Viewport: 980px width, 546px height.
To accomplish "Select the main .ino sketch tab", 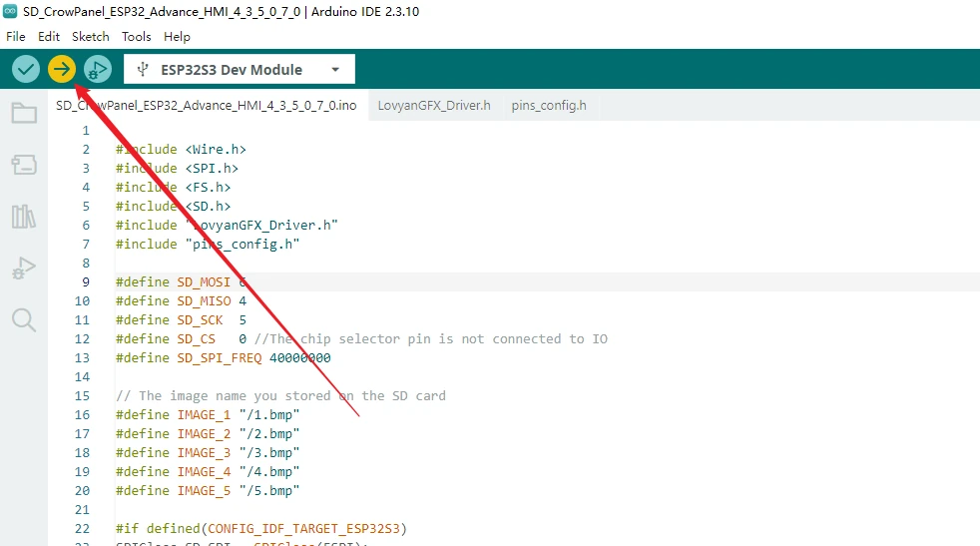I will tap(207, 105).
